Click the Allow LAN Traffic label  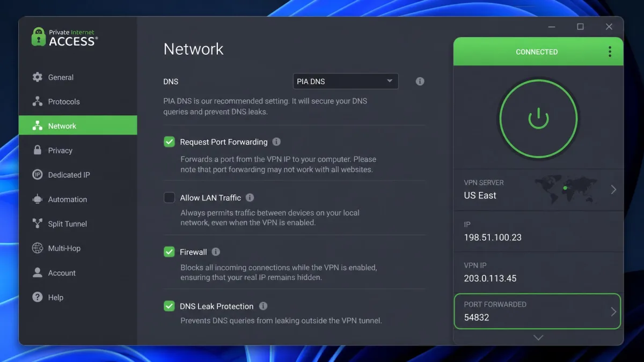click(210, 198)
